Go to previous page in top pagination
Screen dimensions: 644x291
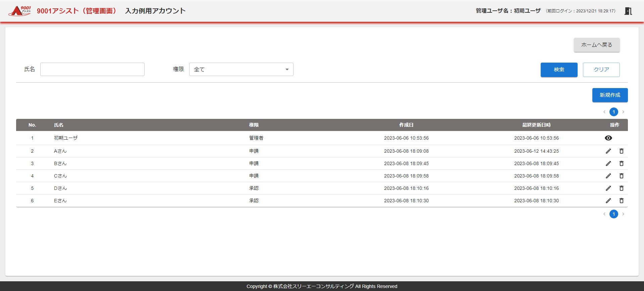(604, 112)
